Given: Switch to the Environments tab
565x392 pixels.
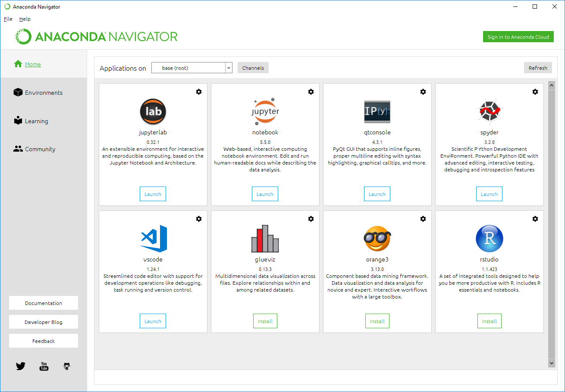Looking at the screenshot, I should (x=44, y=92).
